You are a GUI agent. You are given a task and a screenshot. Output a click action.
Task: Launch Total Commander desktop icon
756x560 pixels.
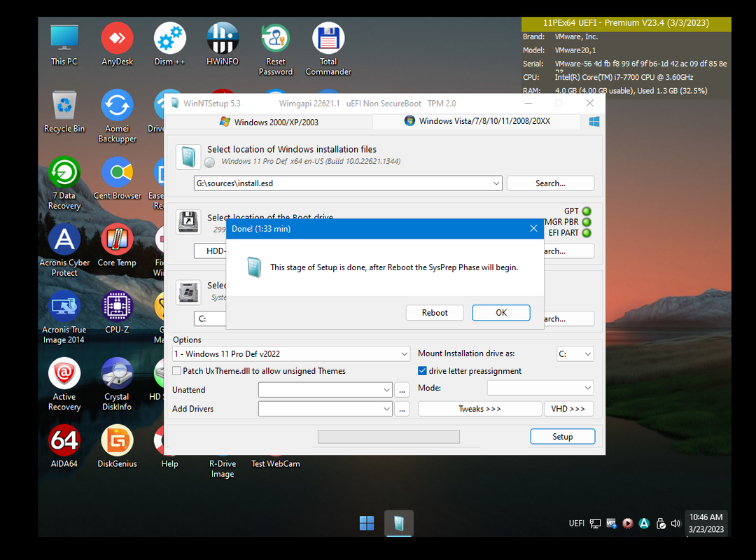328,50
